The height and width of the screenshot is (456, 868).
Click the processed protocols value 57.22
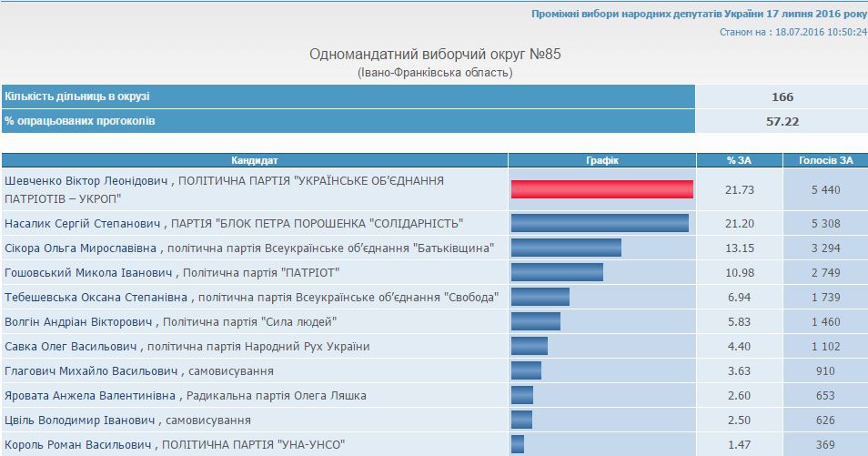point(782,121)
